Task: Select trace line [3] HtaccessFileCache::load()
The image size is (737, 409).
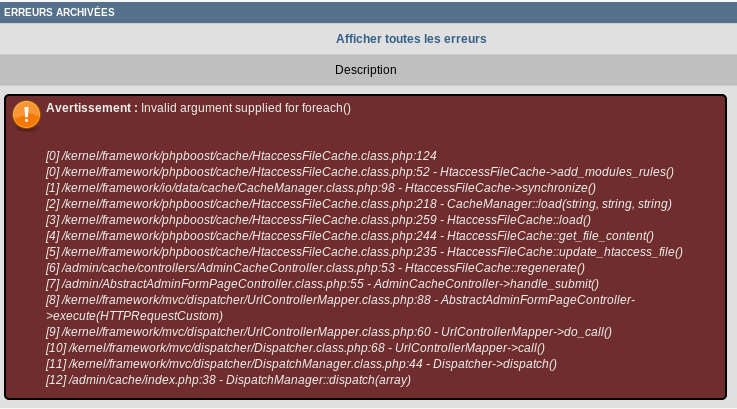Action: (x=318, y=220)
